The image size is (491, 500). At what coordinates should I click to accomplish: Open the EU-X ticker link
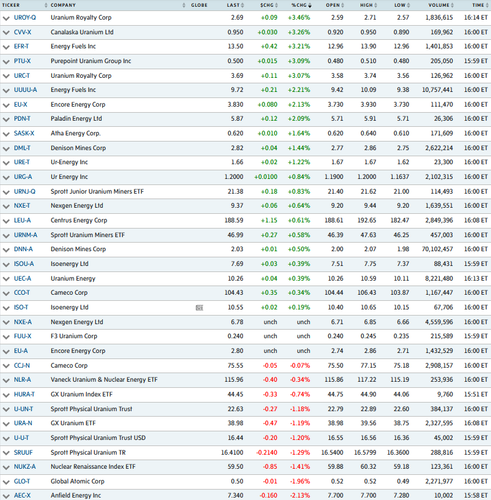[x=21, y=105]
